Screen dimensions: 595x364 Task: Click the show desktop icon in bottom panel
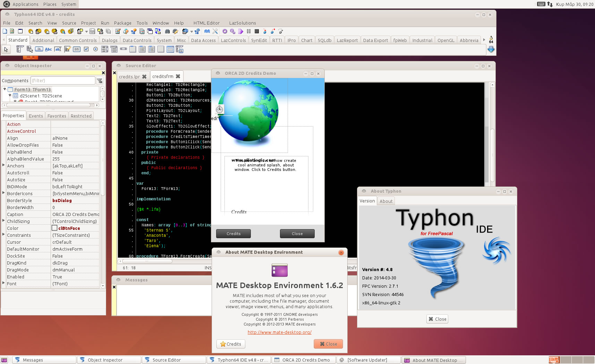(4, 360)
